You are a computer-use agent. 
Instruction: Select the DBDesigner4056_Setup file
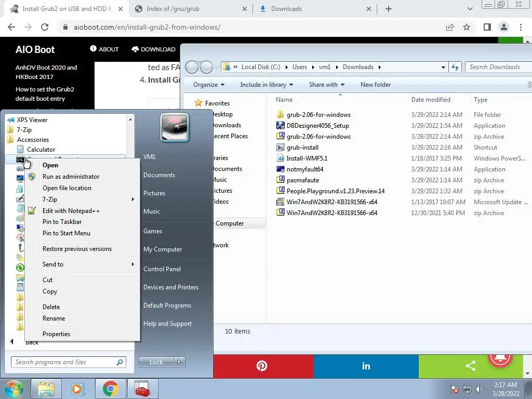317,126
